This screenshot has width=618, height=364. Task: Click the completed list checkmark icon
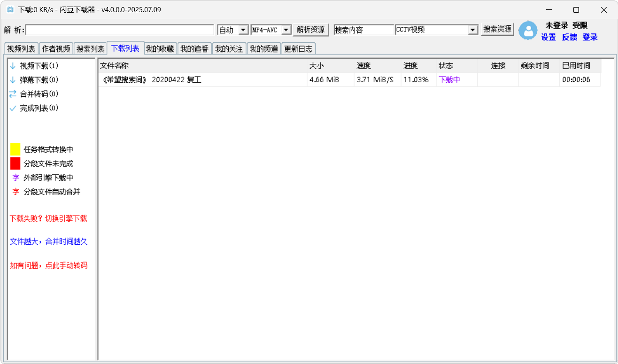coord(13,108)
